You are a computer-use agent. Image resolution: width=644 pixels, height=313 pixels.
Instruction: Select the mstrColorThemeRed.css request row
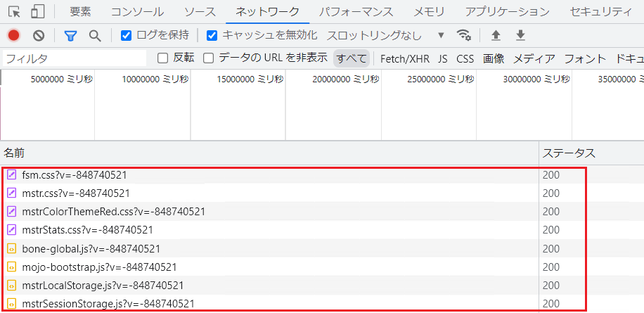pos(113,211)
